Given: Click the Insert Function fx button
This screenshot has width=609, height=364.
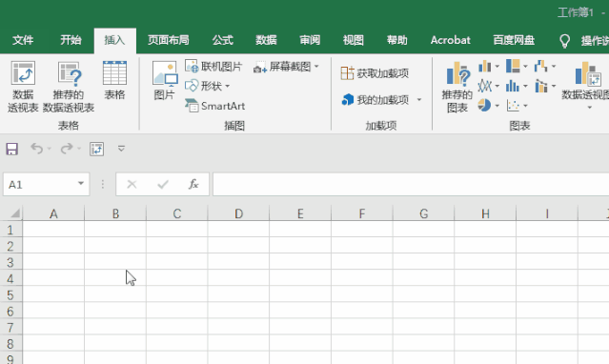Looking at the screenshot, I should pyautogui.click(x=193, y=184).
